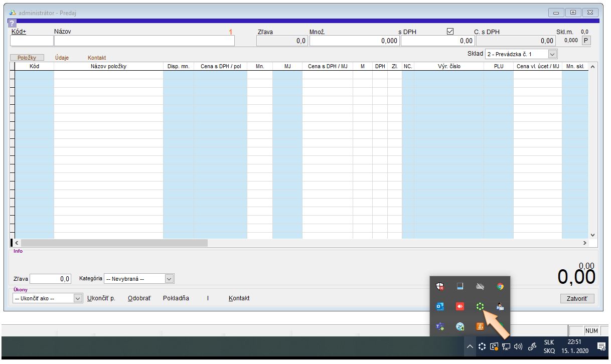The height and width of the screenshot is (364, 611).
Task: Open the Outlook tray icon
Action: 440,306
